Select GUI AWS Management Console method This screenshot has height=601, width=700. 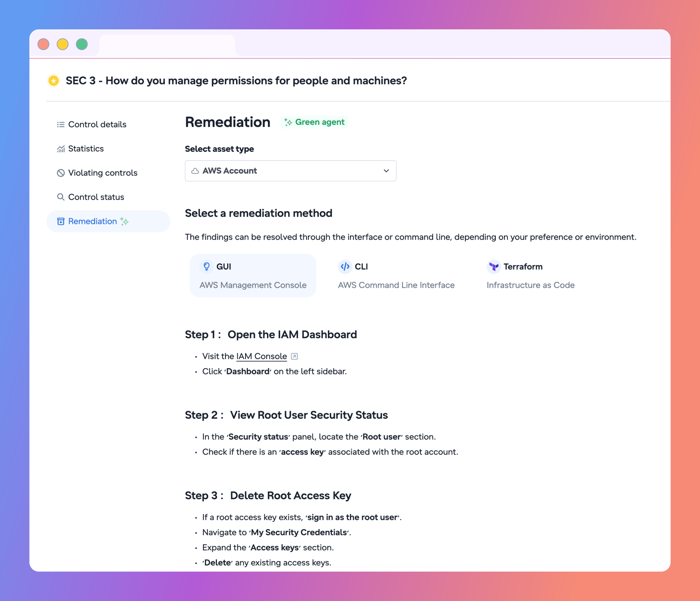coord(253,276)
